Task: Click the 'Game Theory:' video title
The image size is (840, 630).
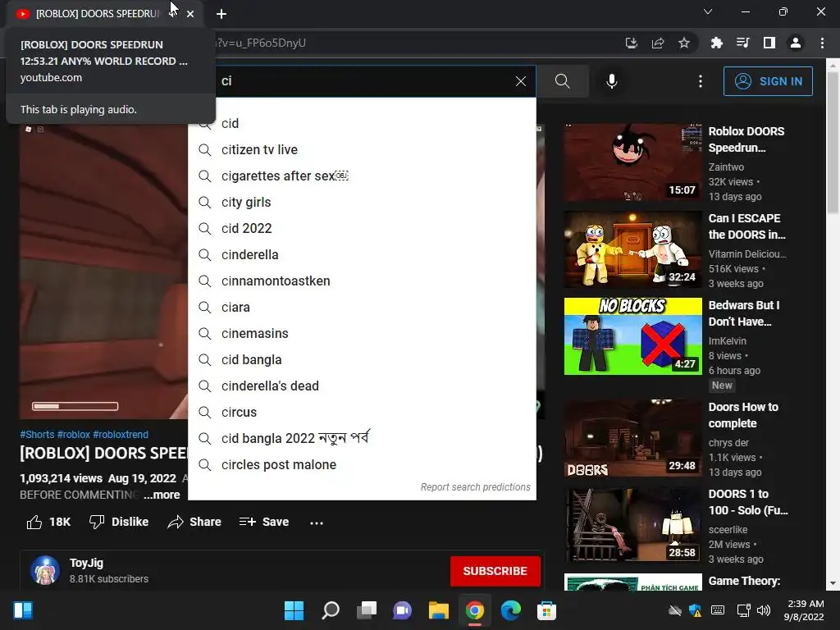Action: tap(744, 581)
